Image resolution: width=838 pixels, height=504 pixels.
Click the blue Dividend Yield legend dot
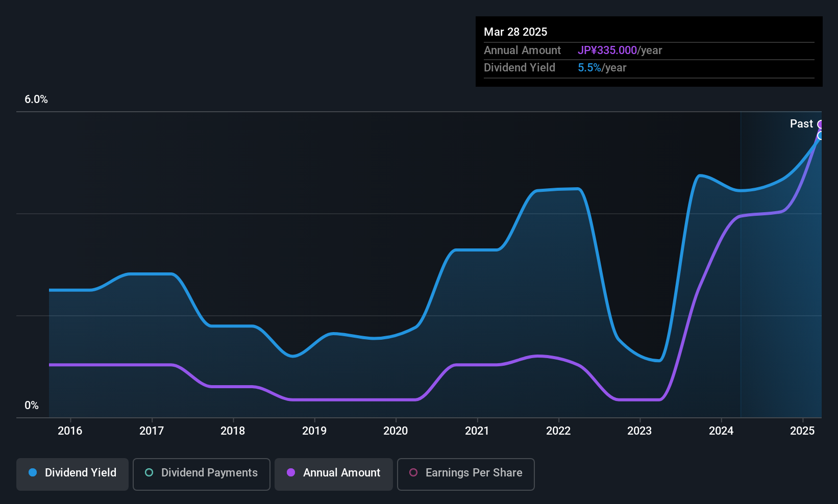pos(33,472)
